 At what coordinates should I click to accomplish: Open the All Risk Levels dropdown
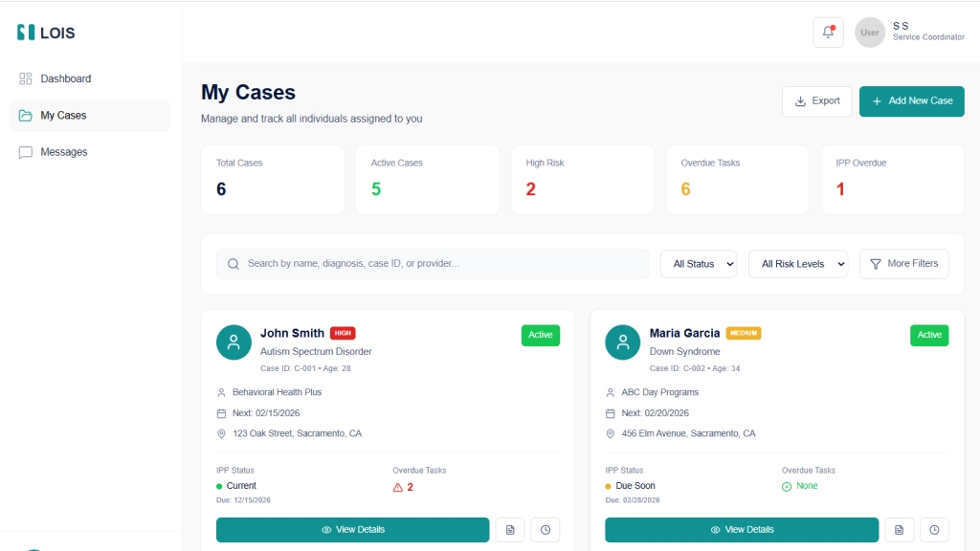(798, 264)
